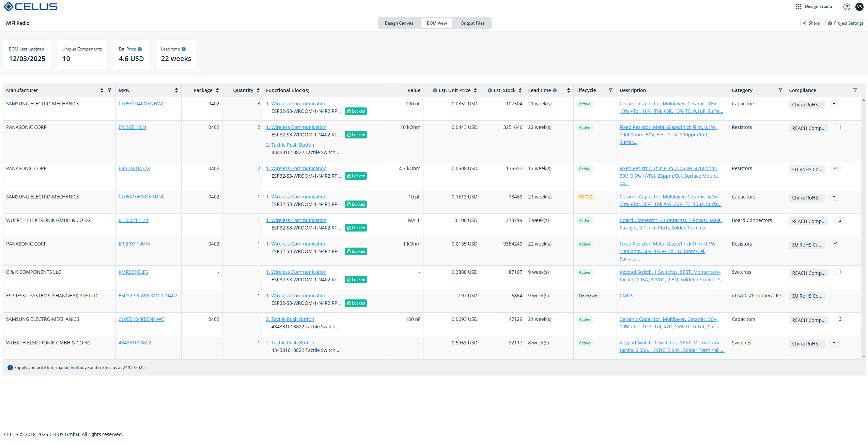Sort by MPN column
868x445 pixels.
176,90
